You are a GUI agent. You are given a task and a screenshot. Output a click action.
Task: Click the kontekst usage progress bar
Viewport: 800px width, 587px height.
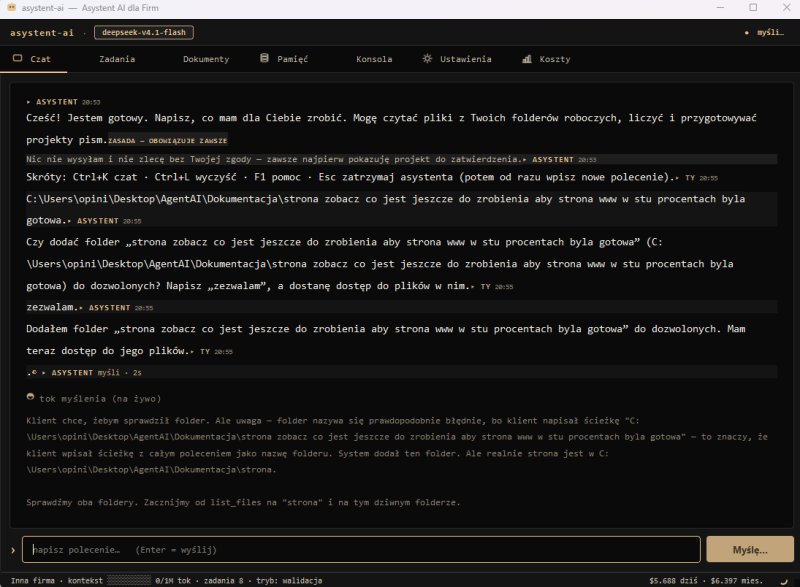129,580
